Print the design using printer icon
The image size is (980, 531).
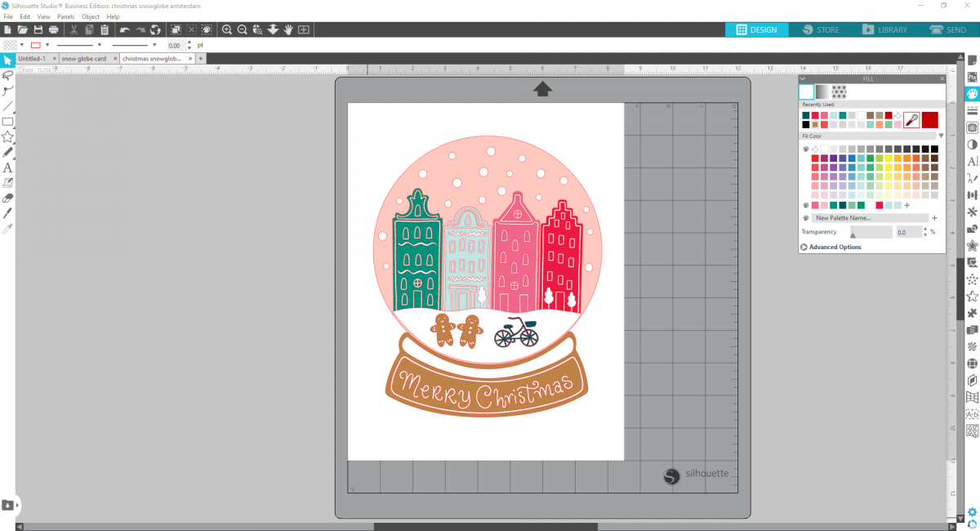[x=54, y=29]
